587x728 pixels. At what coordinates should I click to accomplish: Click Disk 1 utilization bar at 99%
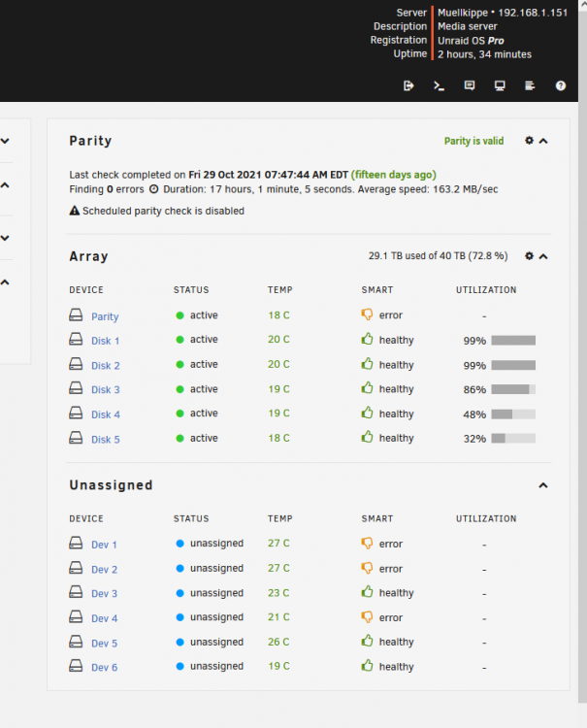(x=513, y=341)
